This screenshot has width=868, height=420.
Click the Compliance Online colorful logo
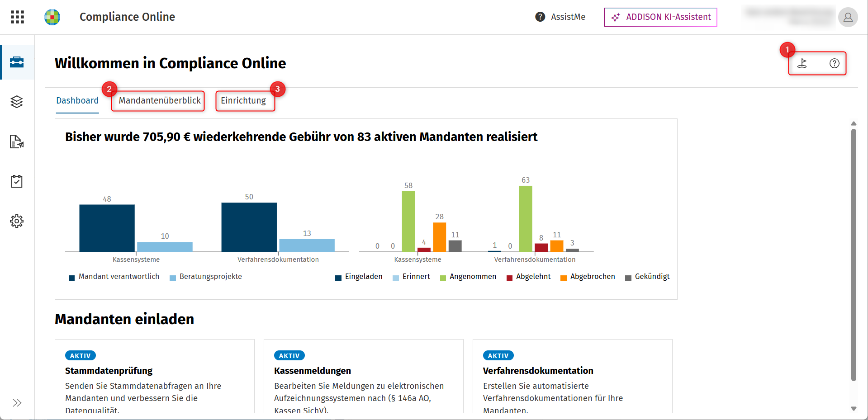(x=52, y=17)
